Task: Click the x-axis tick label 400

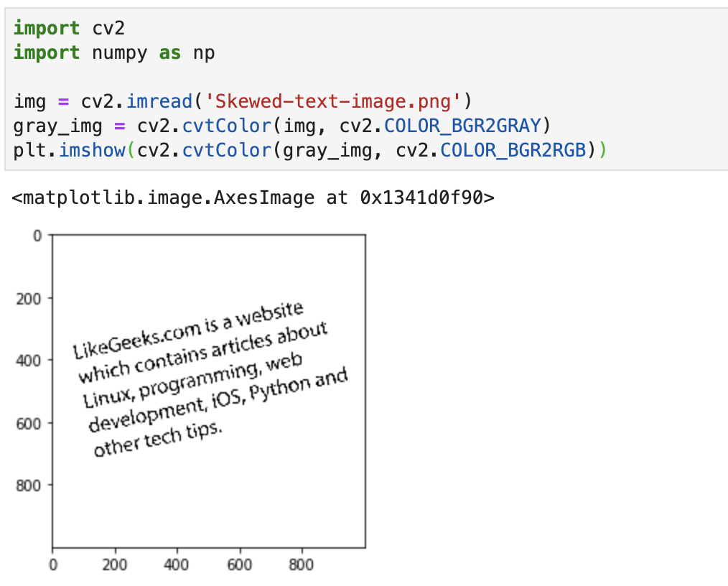Action: [x=177, y=564]
